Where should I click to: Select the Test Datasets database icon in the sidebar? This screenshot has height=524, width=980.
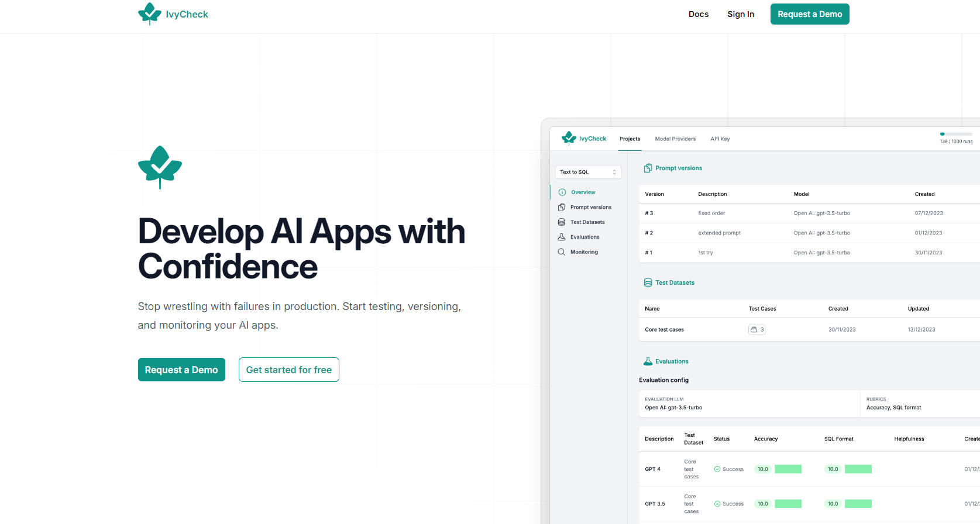(x=562, y=222)
